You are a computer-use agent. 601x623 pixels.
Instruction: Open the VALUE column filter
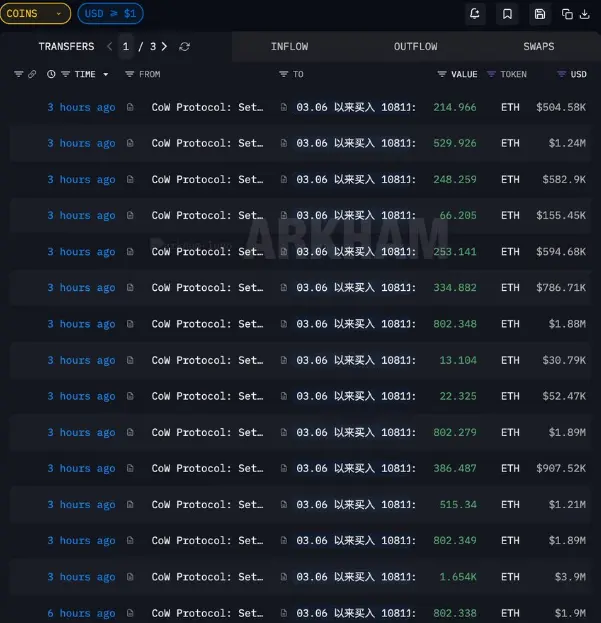coord(442,74)
